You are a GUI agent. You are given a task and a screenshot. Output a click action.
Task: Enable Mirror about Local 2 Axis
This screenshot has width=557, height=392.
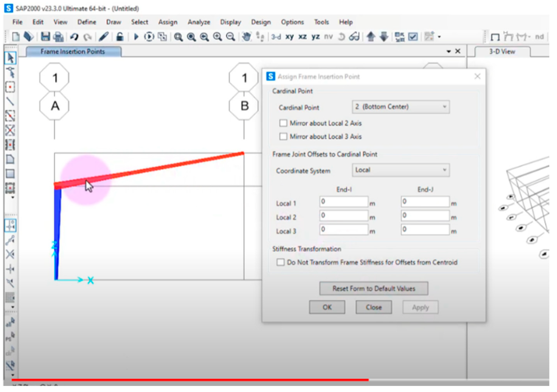click(283, 123)
